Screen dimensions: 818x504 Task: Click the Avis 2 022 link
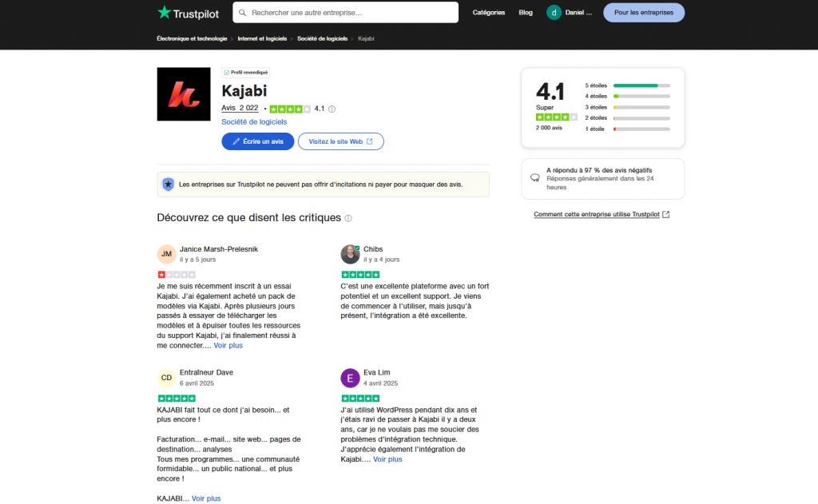tap(240, 108)
